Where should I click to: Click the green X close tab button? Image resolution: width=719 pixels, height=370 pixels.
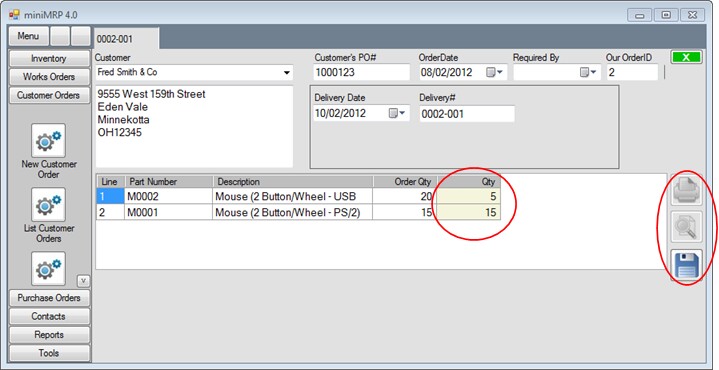[686, 57]
